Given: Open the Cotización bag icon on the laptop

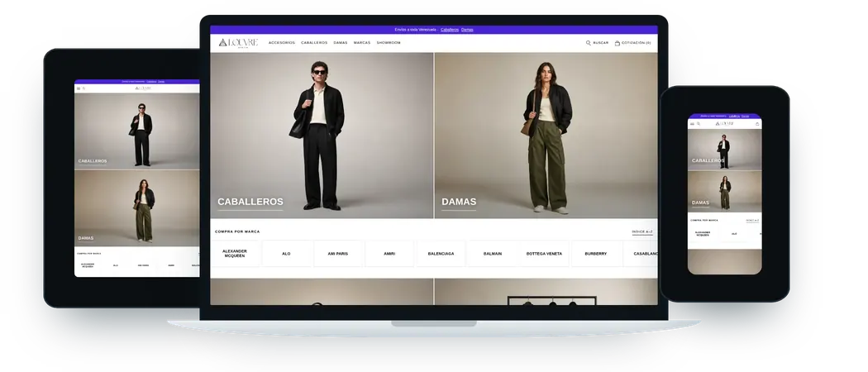Looking at the screenshot, I should pos(618,43).
